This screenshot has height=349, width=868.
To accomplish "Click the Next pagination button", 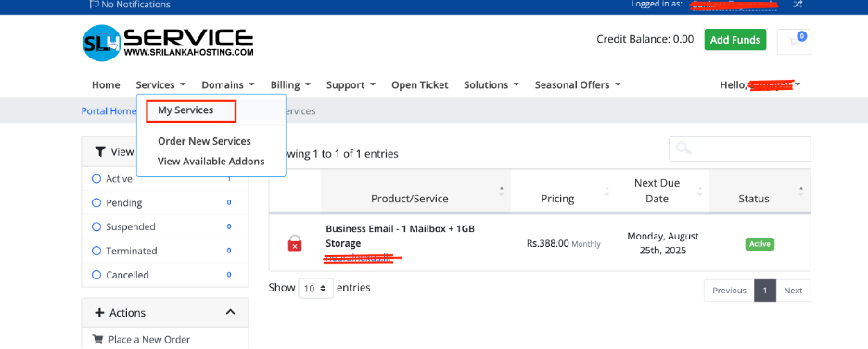I will [793, 291].
